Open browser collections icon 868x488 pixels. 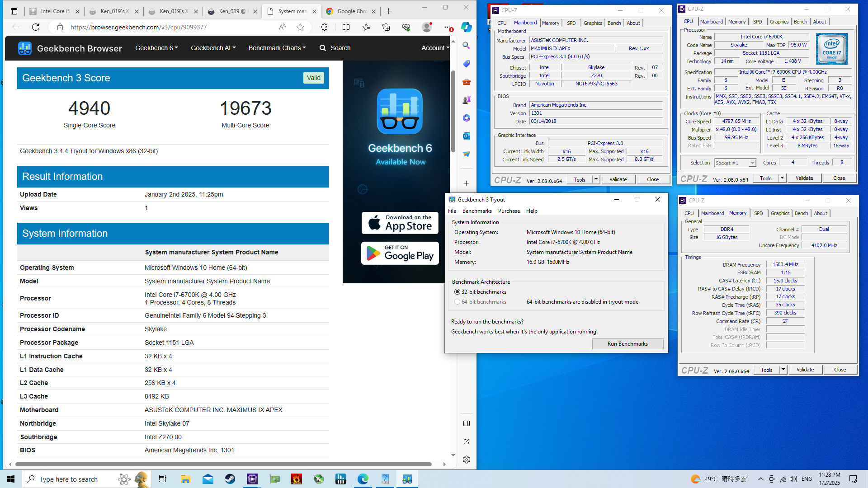[386, 27]
